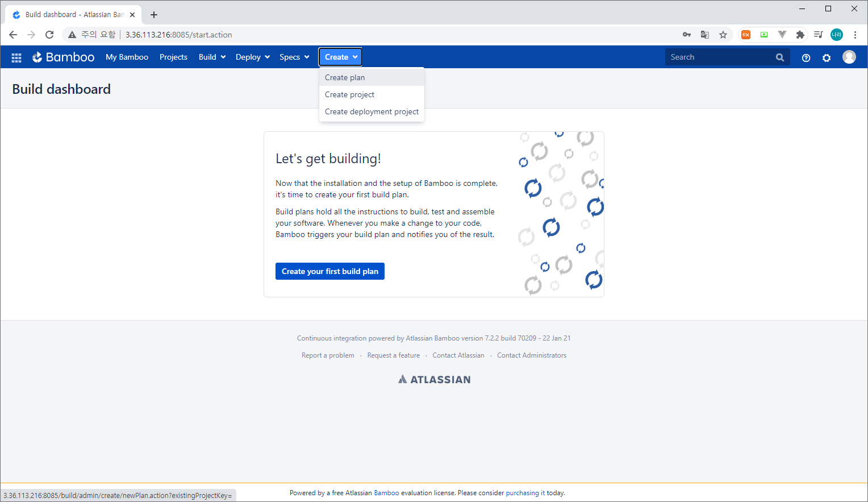
Task: Open the Contact Atlassian link
Action: pyautogui.click(x=458, y=355)
